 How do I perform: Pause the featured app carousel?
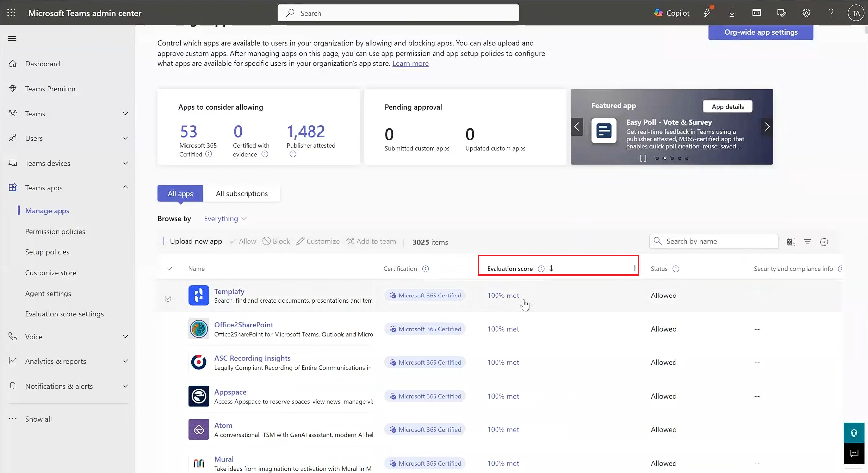[643, 158]
